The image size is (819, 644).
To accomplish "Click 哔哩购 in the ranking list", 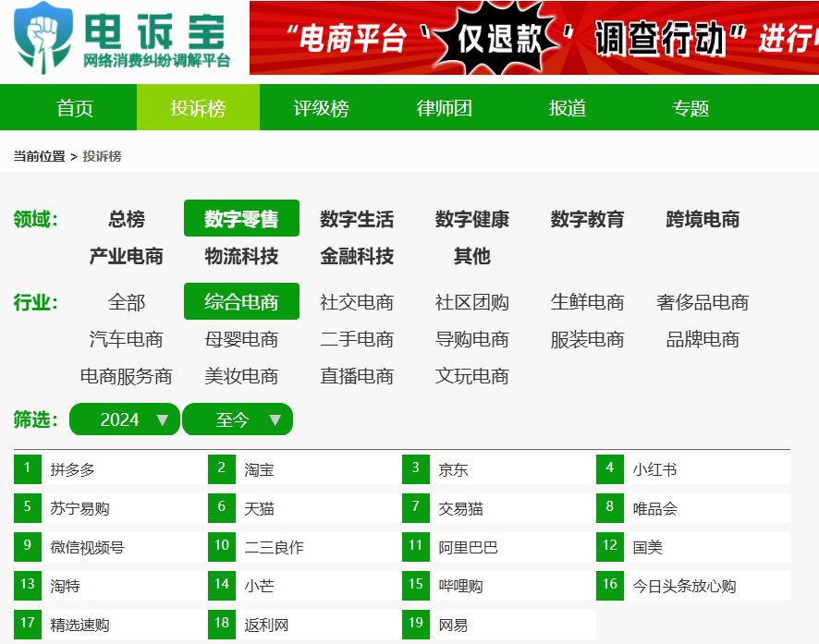I will [499, 586].
